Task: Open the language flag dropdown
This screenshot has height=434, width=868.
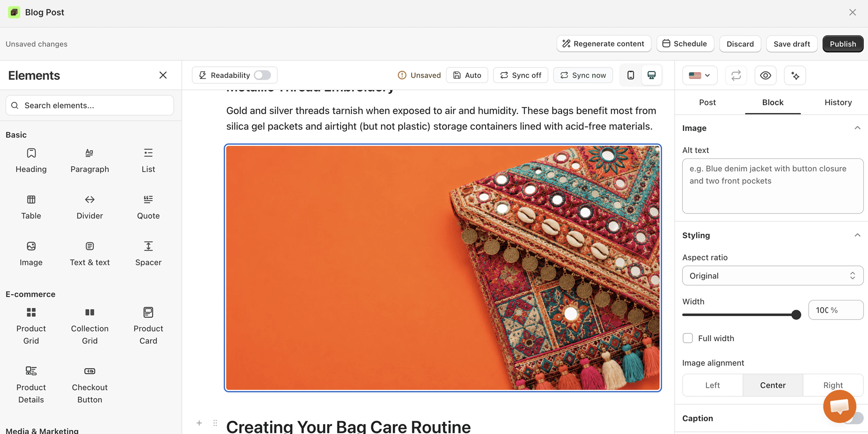Action: click(x=699, y=75)
